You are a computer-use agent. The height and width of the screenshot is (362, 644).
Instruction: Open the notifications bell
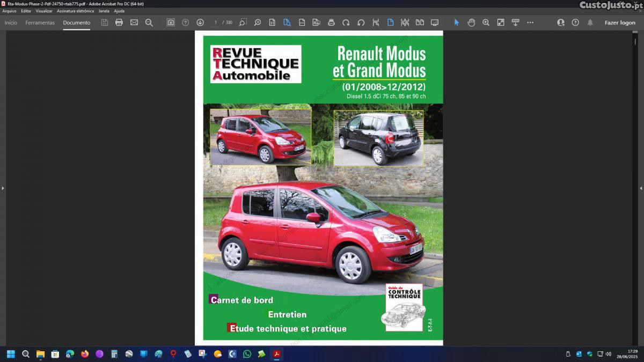(x=590, y=23)
